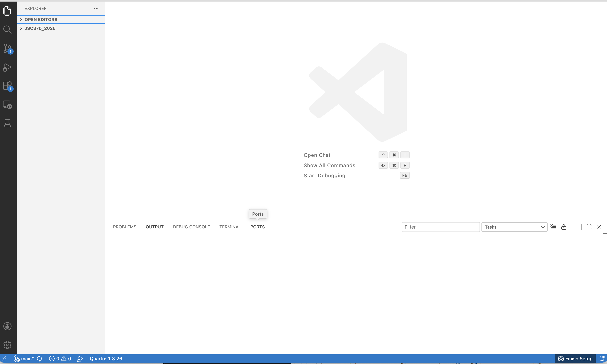
Task: Switch to the Terminal tab
Action: pyautogui.click(x=230, y=227)
